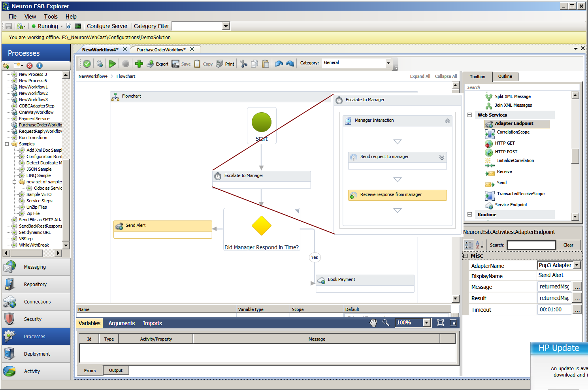The width and height of the screenshot is (588, 390).
Task: Collapse the Samples tree folder
Action: coord(7,144)
